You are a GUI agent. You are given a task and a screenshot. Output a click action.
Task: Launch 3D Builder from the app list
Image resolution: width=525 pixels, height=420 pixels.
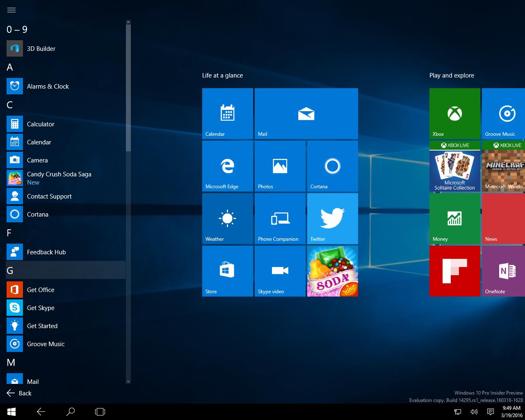pyautogui.click(x=66, y=48)
